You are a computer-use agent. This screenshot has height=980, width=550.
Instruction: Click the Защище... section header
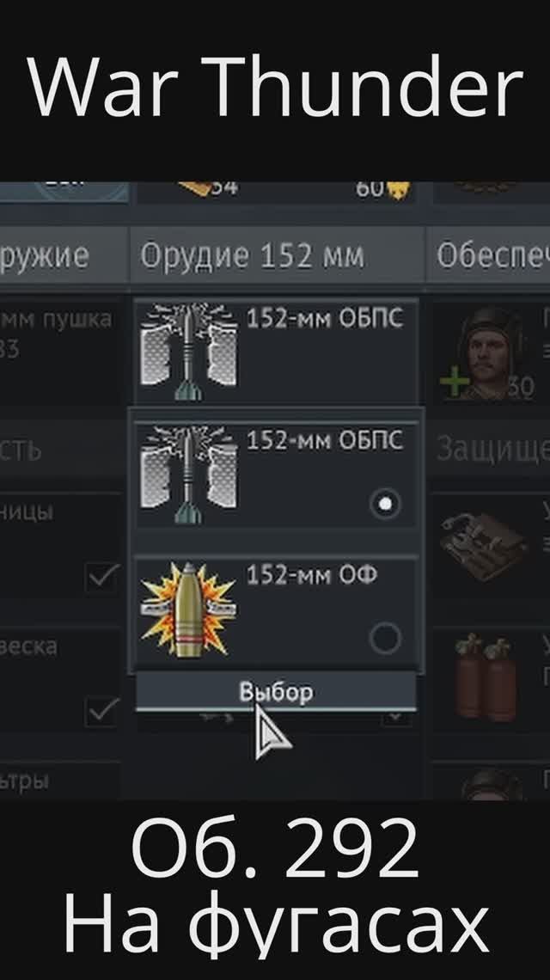(492, 450)
